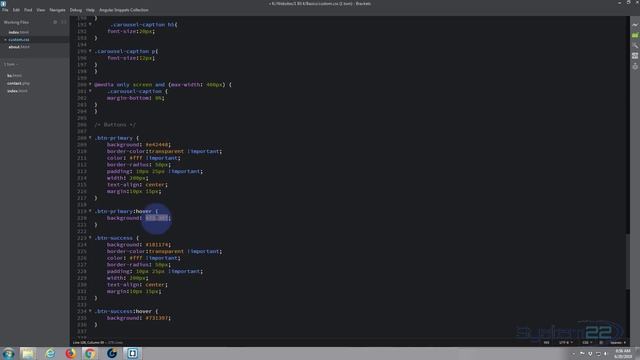Open the Angular Snippets Collection menu
Viewport: 640px width, 360px height.
[x=124, y=10]
